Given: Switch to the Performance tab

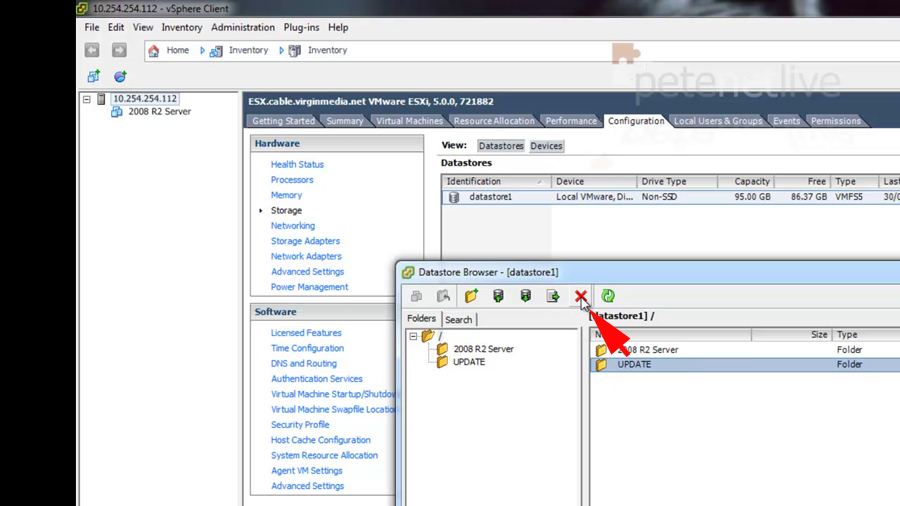Looking at the screenshot, I should point(571,121).
